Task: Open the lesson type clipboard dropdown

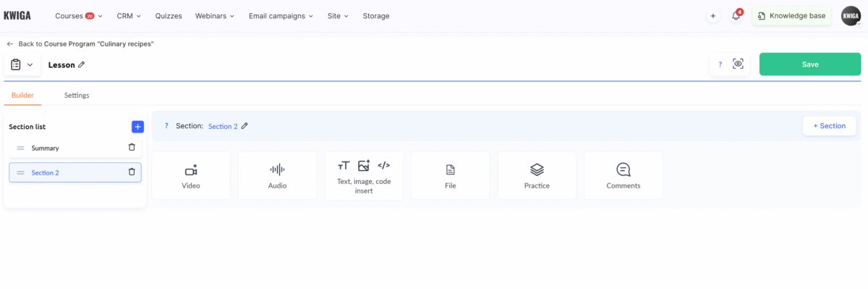Action: [22, 64]
